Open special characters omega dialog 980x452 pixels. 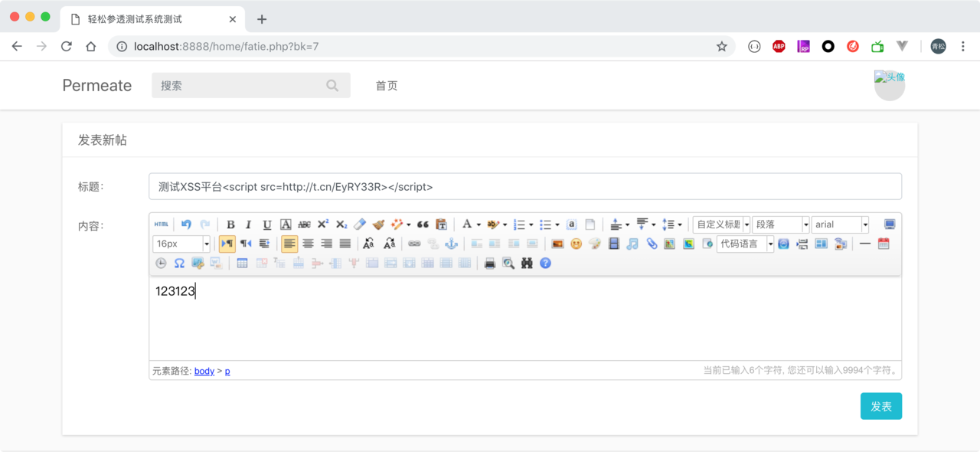[x=179, y=263]
